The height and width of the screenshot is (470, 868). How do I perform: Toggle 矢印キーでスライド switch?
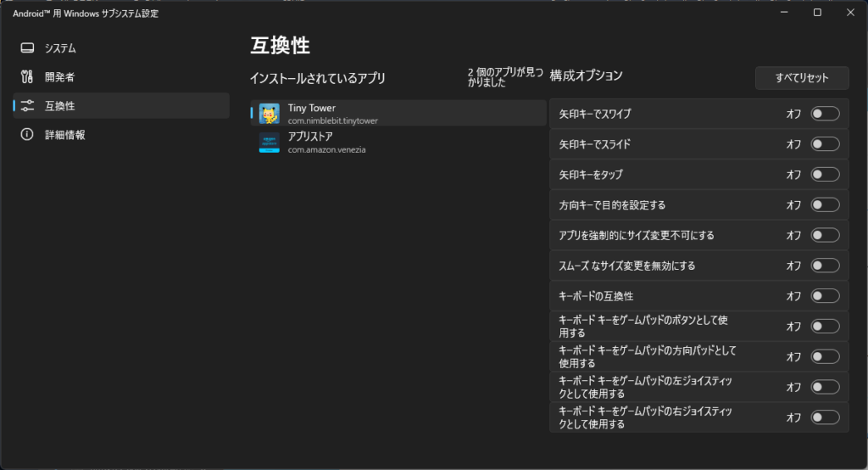coord(825,144)
